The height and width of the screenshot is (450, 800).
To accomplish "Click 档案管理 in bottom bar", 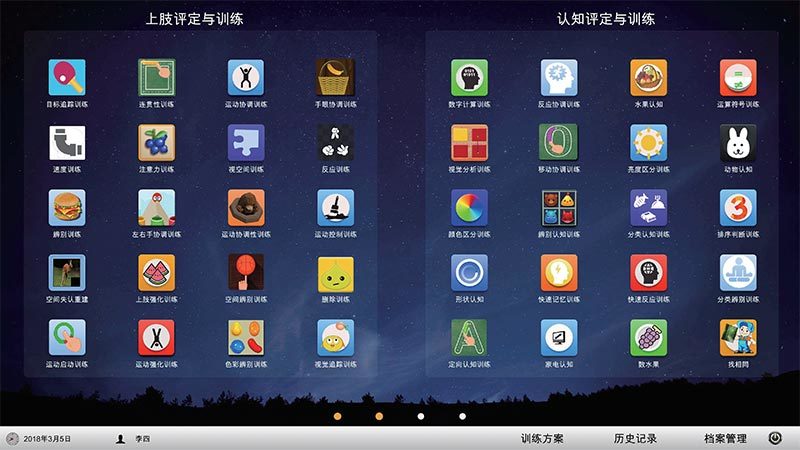I will (725, 438).
